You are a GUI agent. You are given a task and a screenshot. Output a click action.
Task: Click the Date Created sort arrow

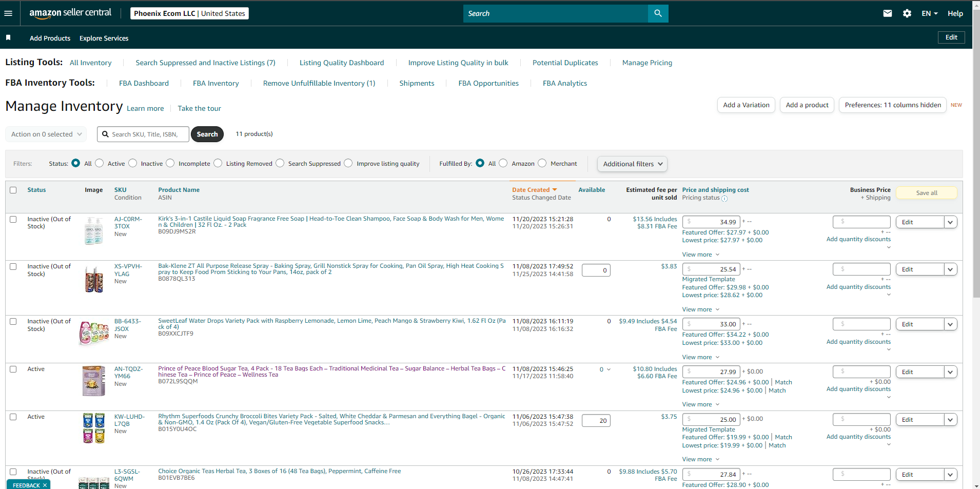555,190
